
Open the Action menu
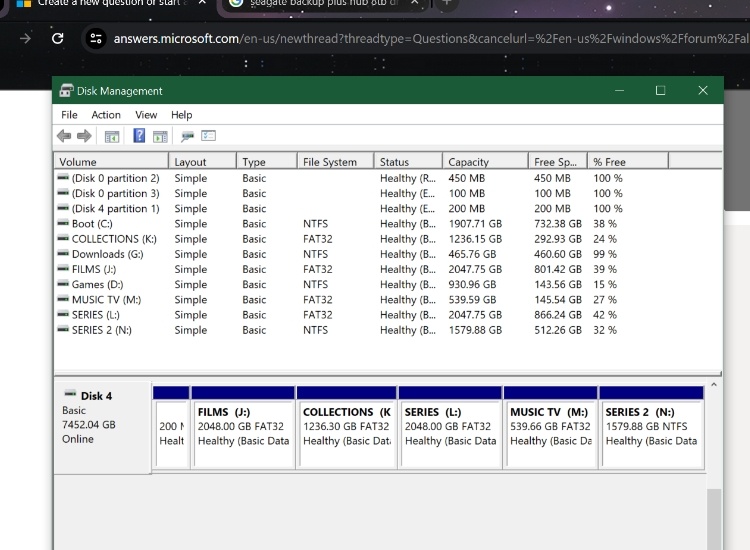coord(106,115)
